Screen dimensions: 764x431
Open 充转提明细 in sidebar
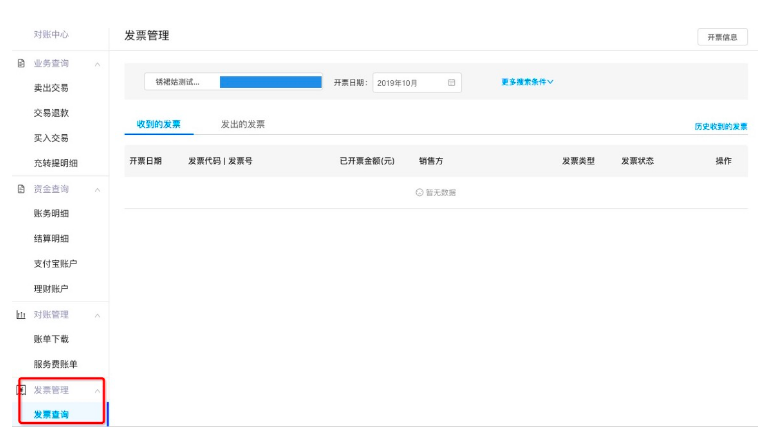click(56, 163)
